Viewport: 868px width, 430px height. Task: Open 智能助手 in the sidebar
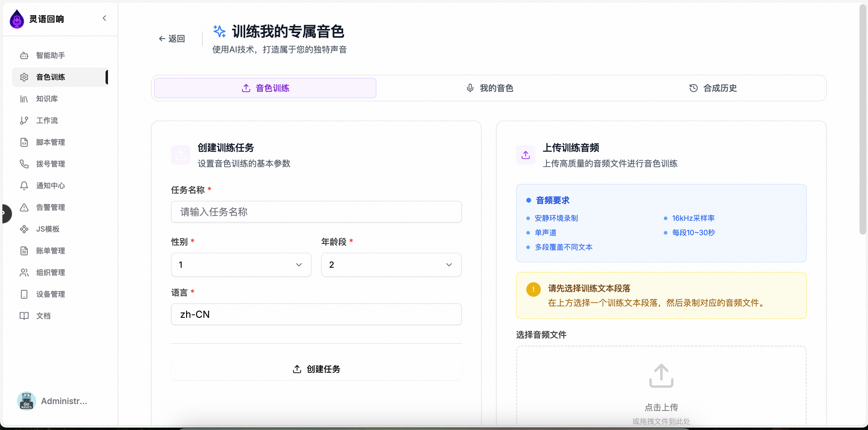[x=60, y=55]
